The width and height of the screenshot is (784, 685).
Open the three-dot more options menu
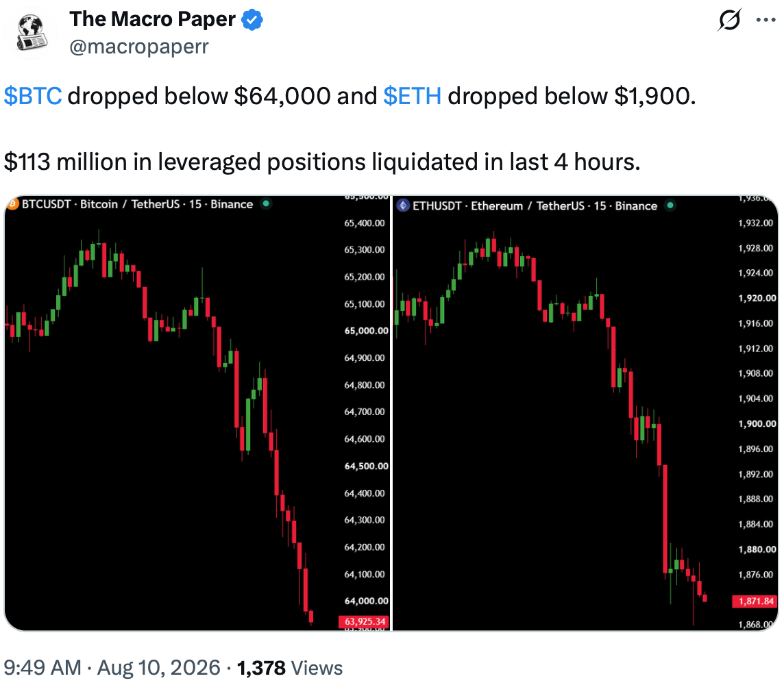765,20
